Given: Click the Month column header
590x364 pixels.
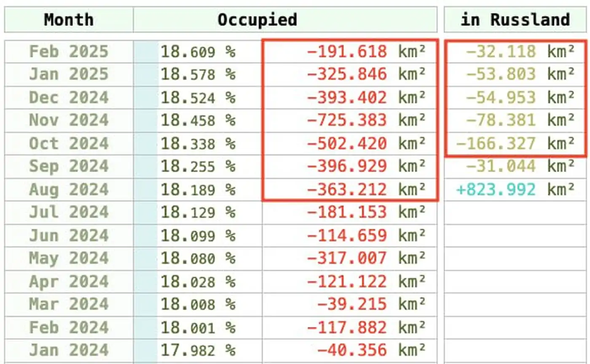Looking at the screenshot, I should [69, 20].
